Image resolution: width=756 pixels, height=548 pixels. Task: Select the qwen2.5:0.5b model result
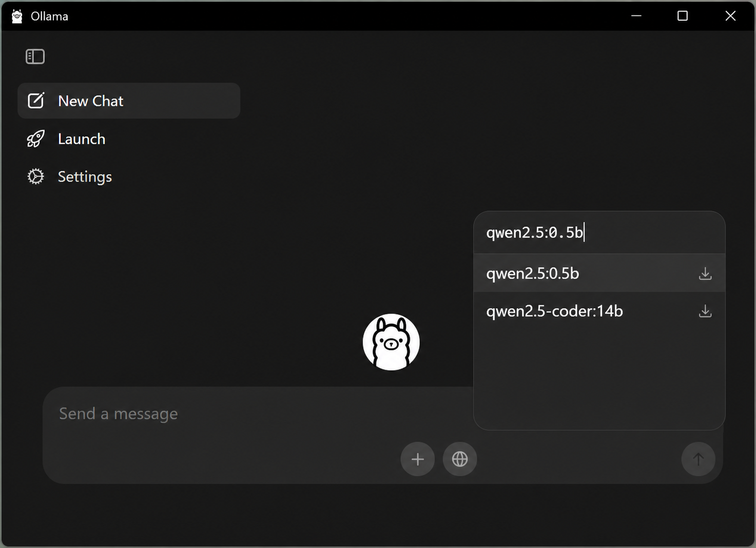(x=599, y=273)
